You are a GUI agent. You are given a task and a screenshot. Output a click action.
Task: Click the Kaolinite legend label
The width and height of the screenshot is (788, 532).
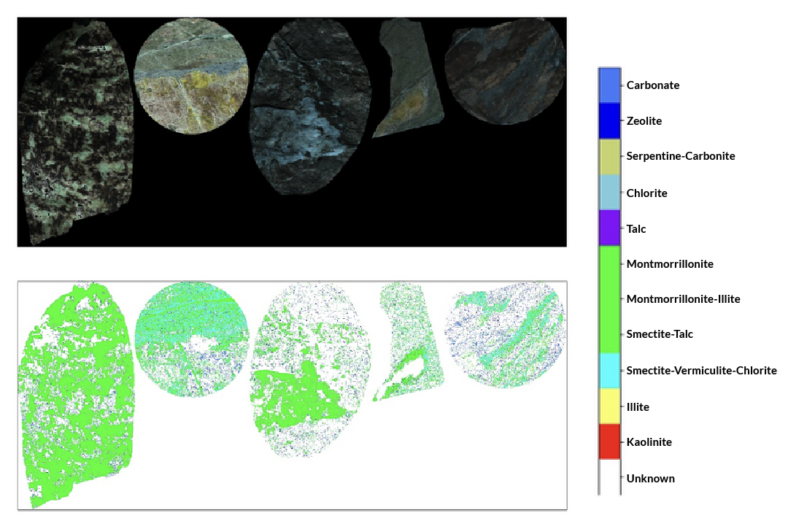point(650,442)
